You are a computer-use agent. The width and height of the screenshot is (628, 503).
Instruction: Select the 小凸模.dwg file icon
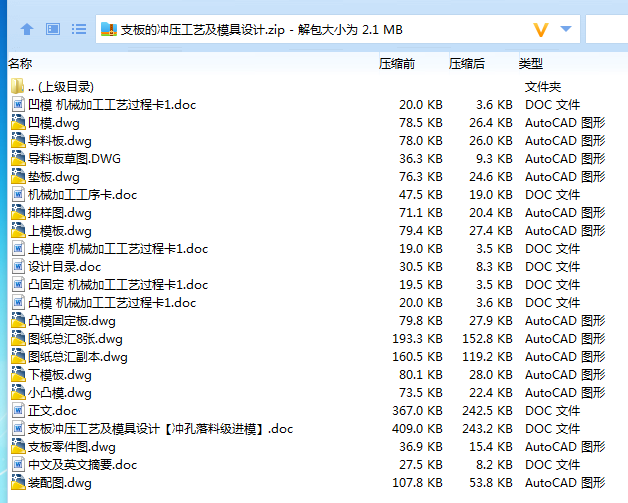click(18, 392)
